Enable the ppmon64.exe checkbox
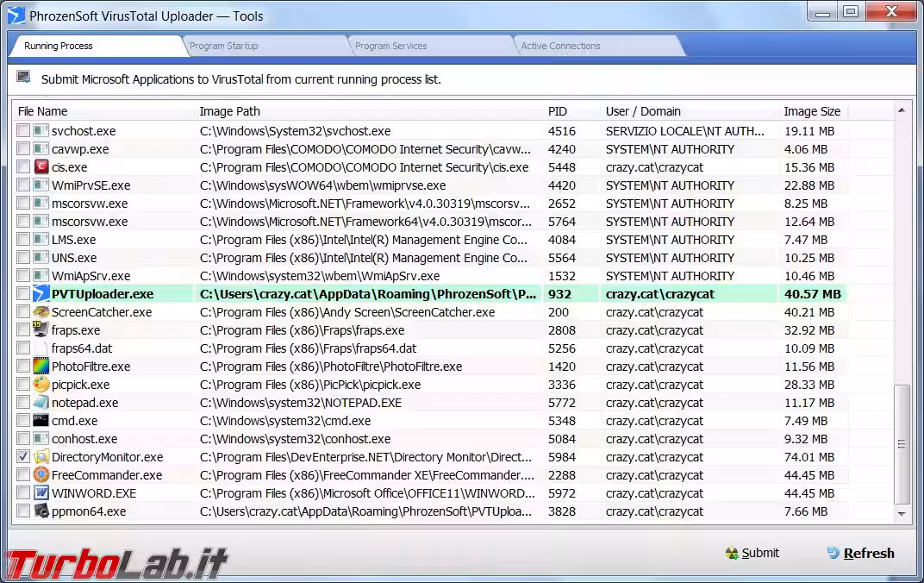The width and height of the screenshot is (924, 583). 23,511
